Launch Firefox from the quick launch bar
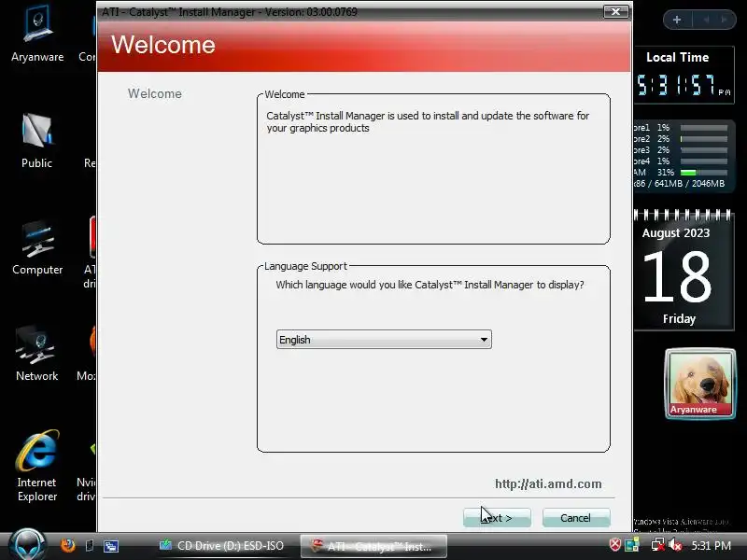 coord(67,545)
